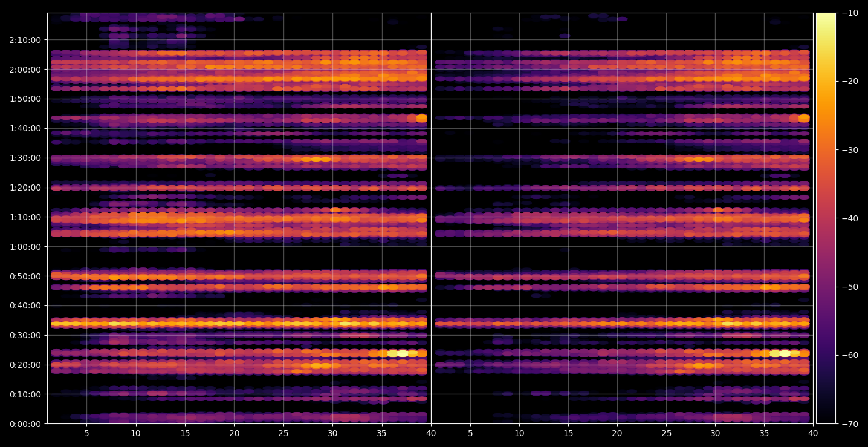Image resolution: width=868 pixels, height=447 pixels.
Task: Select the 0:50:00 y-axis label
Action: pyautogui.click(x=26, y=276)
